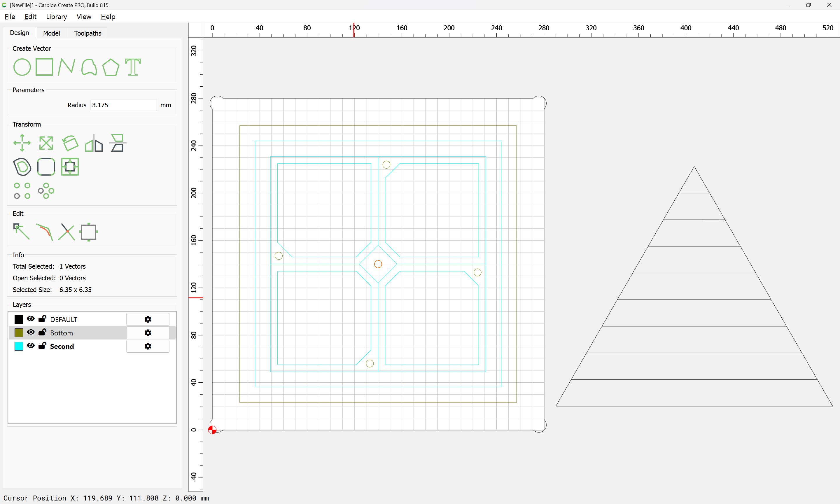Open the File menu
The image size is (840, 504).
pos(10,17)
